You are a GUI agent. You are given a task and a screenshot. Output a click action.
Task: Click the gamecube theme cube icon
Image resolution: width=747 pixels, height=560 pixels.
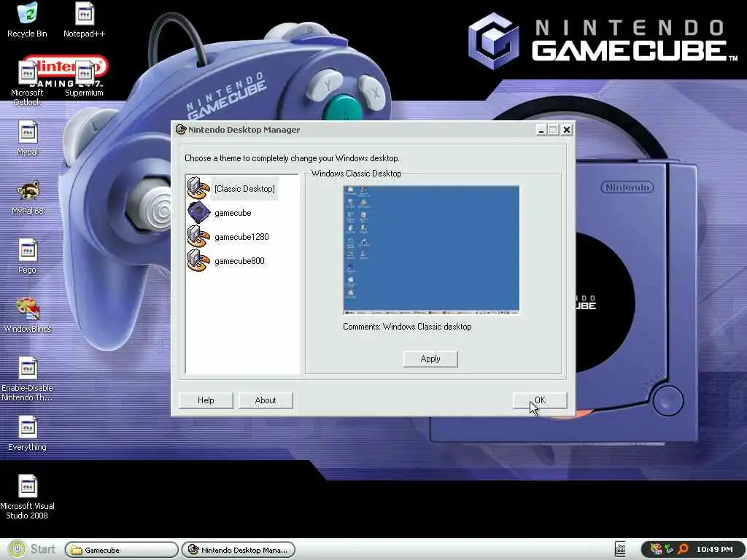198,212
